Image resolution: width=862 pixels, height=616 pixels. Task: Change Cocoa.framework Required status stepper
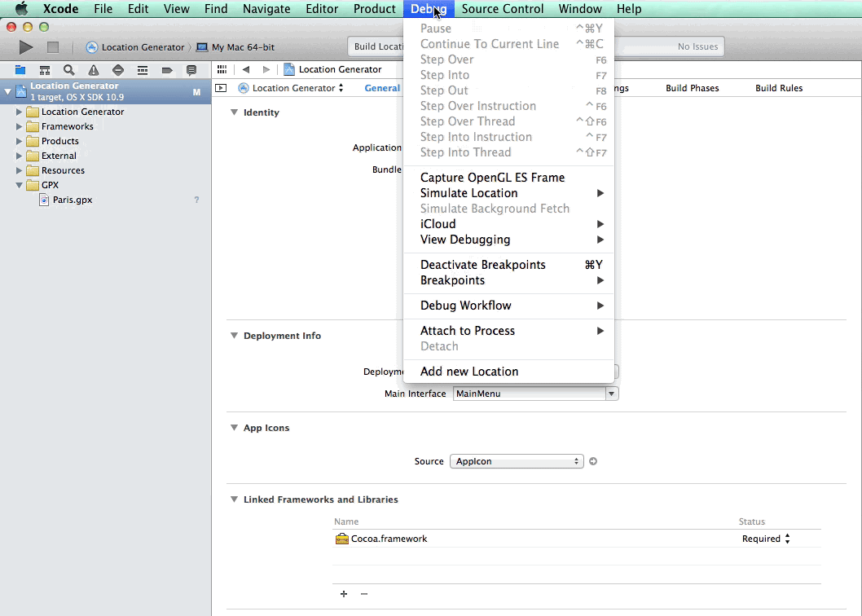[787, 539]
